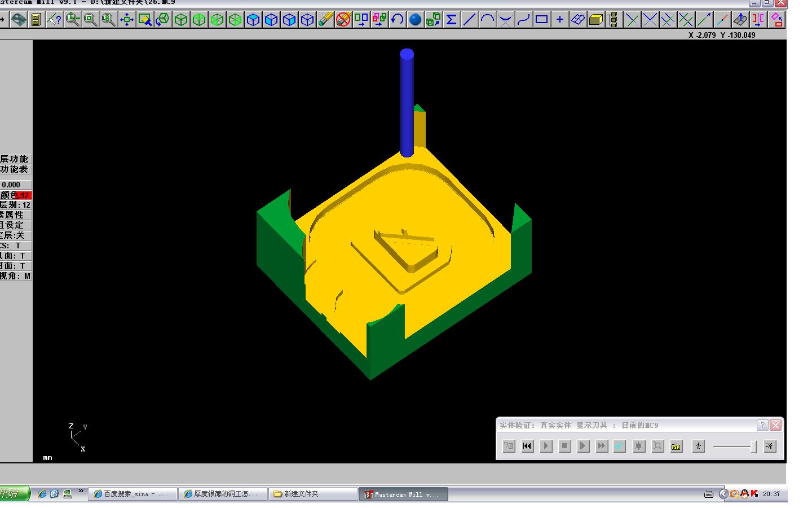The image size is (812, 508).
Task: Switch to the 百度搜索_sina taskbar window
Action: 133,494
